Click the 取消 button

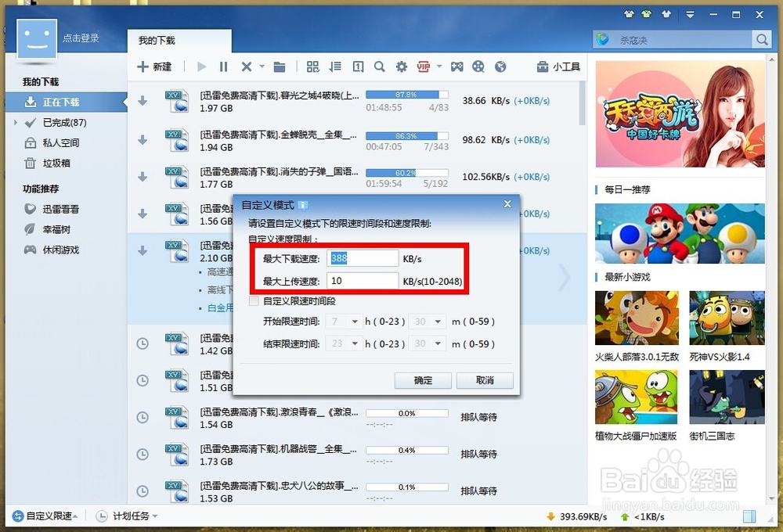[485, 380]
